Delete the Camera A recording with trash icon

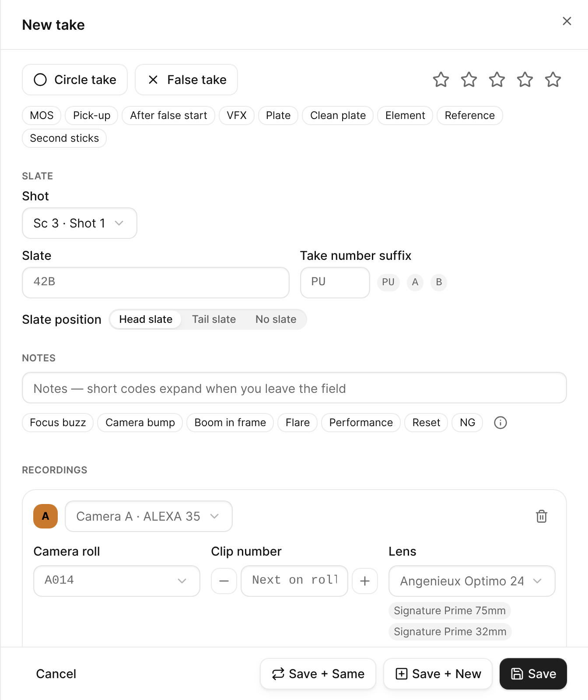tap(542, 516)
